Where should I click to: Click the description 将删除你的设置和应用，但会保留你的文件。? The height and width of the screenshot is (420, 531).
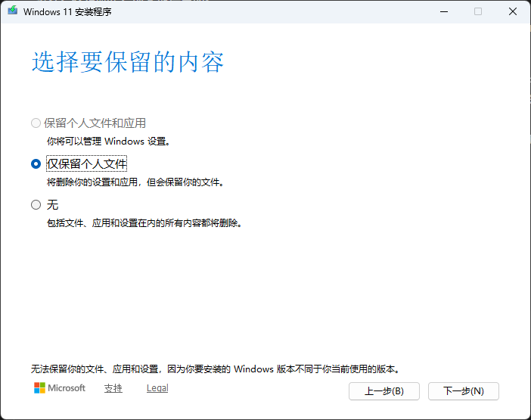136,182
